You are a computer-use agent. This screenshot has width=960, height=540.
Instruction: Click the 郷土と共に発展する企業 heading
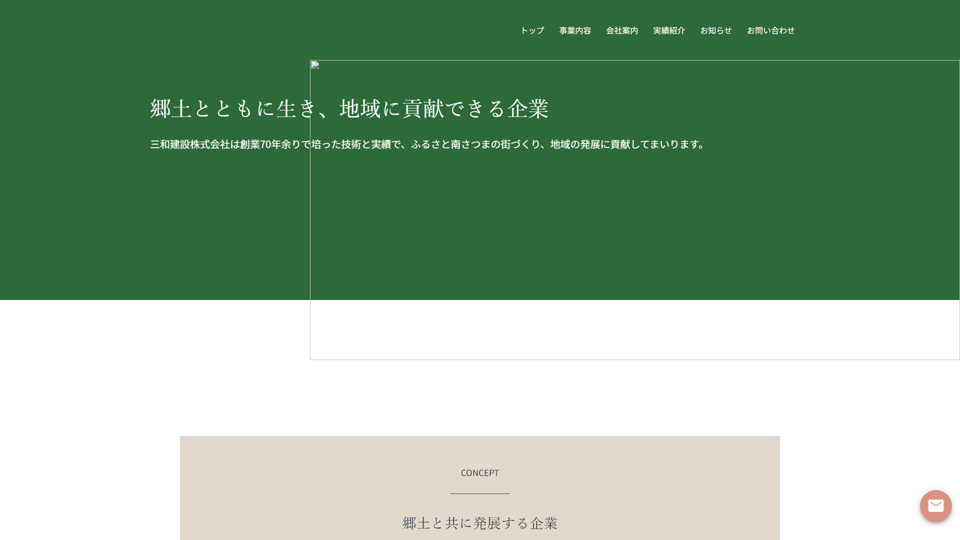480,523
